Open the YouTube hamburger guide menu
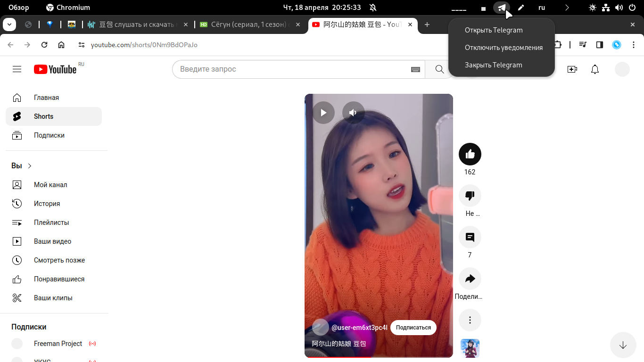Screen dimensions: 644x362 tap(17, 69)
